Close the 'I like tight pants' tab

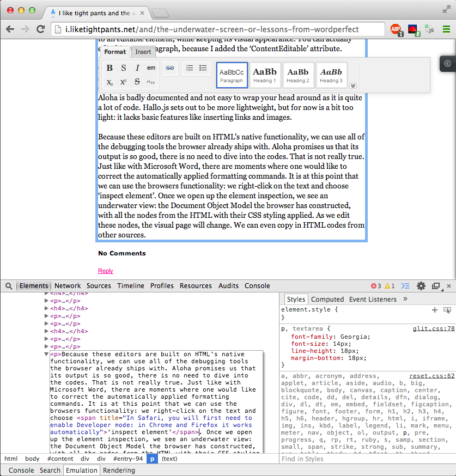coord(142,13)
